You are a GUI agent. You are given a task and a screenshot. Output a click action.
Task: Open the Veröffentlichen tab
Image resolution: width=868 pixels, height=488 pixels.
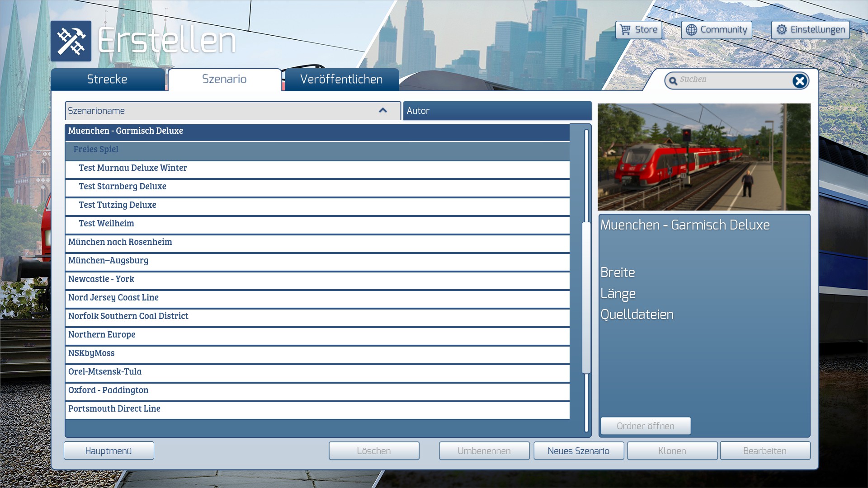pos(341,80)
